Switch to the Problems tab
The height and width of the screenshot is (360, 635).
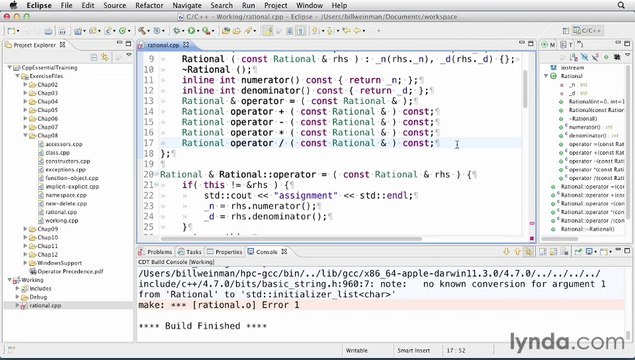tap(156, 252)
